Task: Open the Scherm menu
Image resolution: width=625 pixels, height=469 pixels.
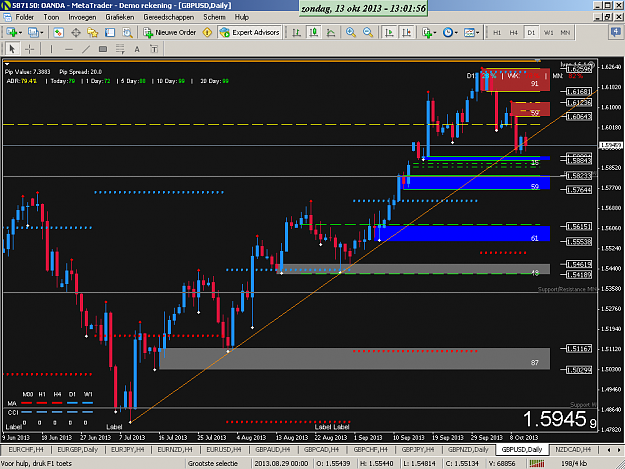Action: 214,17
